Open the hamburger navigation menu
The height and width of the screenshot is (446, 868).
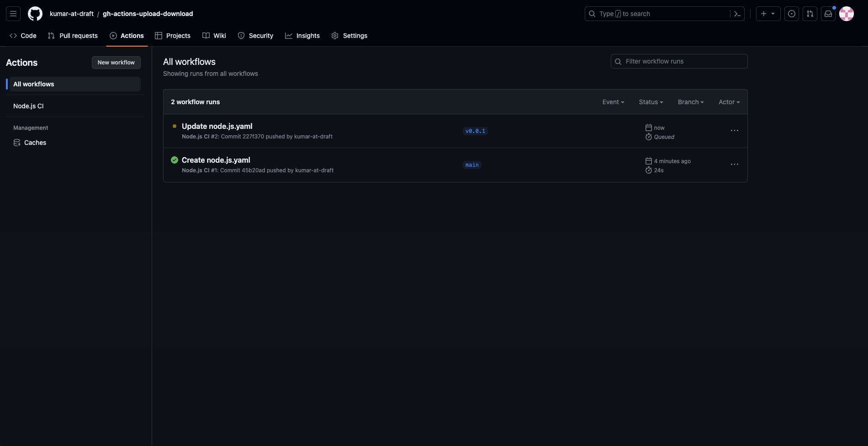tap(13, 14)
